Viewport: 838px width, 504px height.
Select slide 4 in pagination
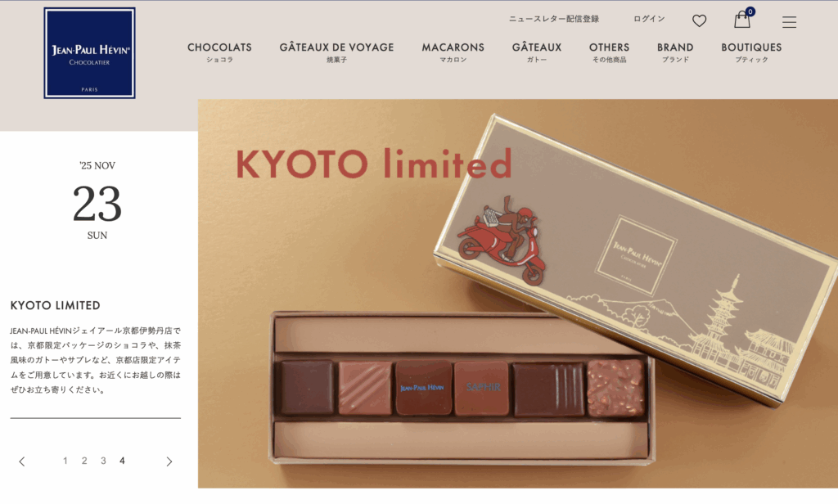123,461
